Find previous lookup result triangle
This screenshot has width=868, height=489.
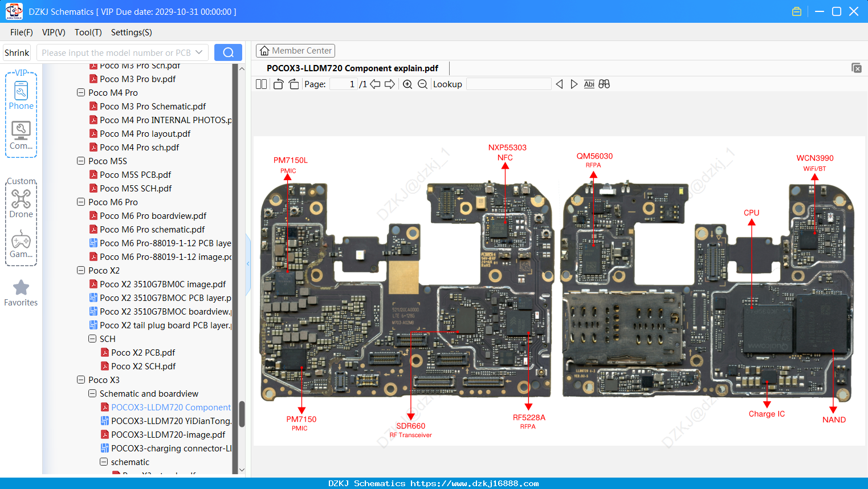pyautogui.click(x=559, y=84)
